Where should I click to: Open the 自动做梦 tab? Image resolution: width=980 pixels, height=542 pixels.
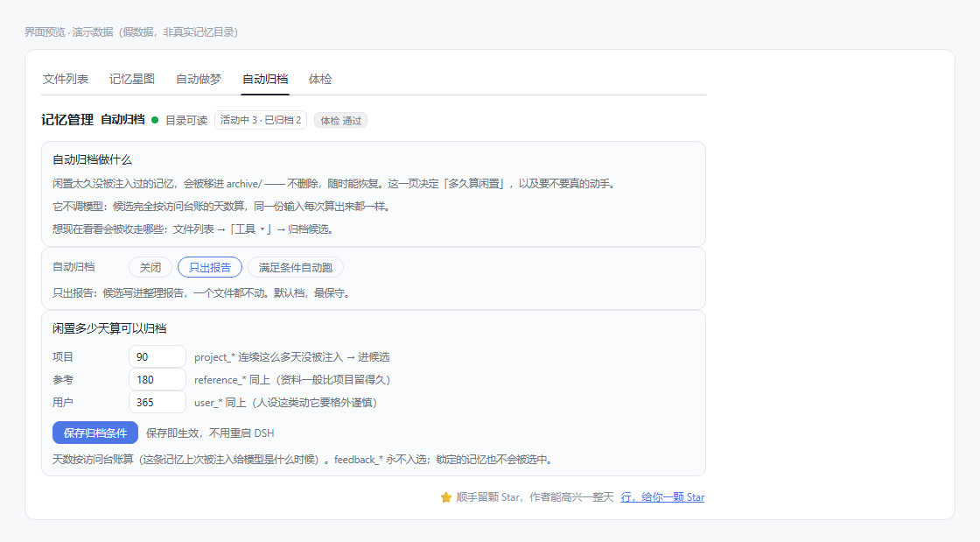(x=199, y=80)
